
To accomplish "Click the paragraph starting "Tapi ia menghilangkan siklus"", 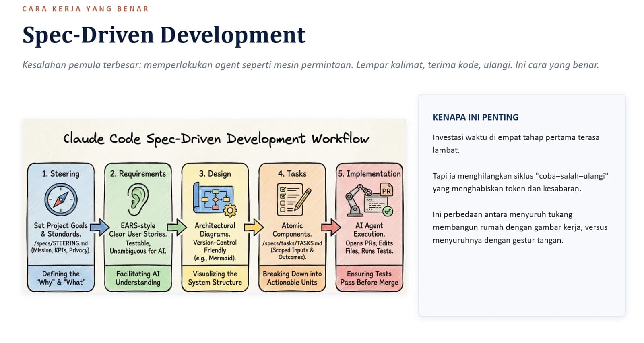I will coord(520,182).
